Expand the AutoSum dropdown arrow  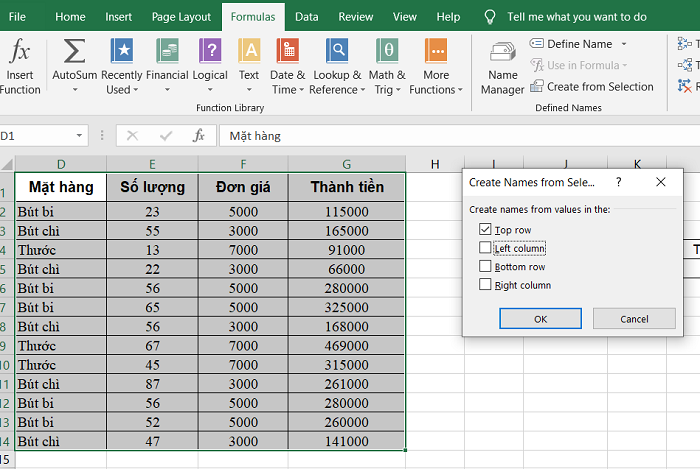(x=75, y=90)
